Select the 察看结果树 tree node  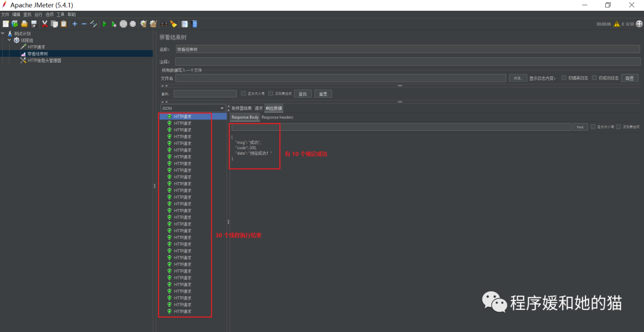(x=38, y=54)
